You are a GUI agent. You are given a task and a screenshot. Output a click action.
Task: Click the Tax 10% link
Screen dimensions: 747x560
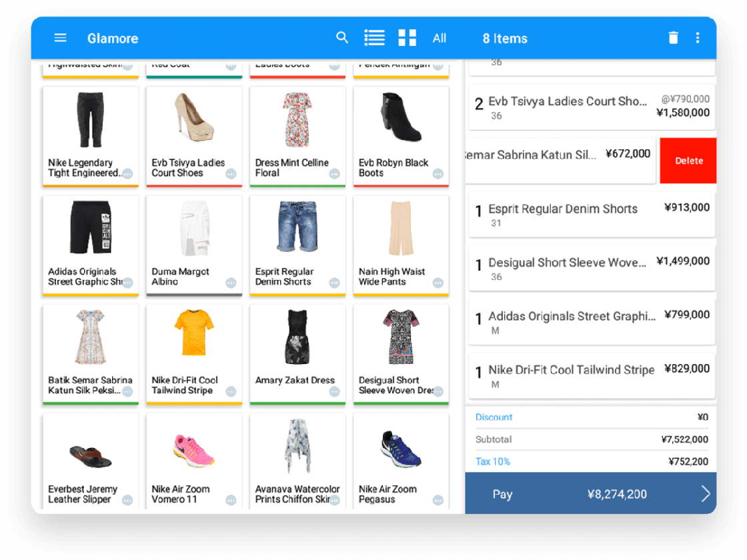[x=492, y=461]
